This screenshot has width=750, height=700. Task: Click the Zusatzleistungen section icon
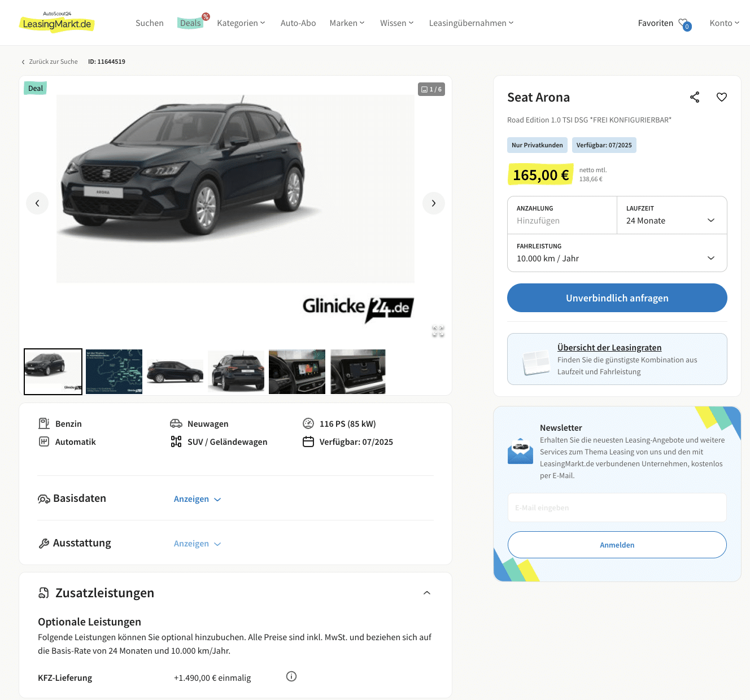(x=43, y=593)
